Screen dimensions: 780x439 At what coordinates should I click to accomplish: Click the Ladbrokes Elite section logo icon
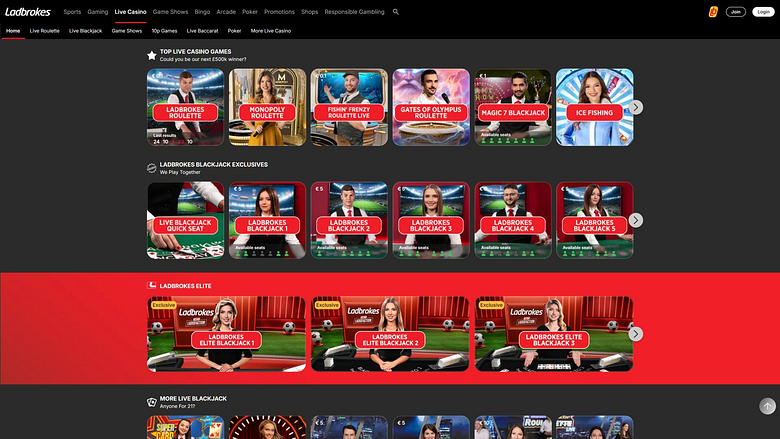click(152, 285)
